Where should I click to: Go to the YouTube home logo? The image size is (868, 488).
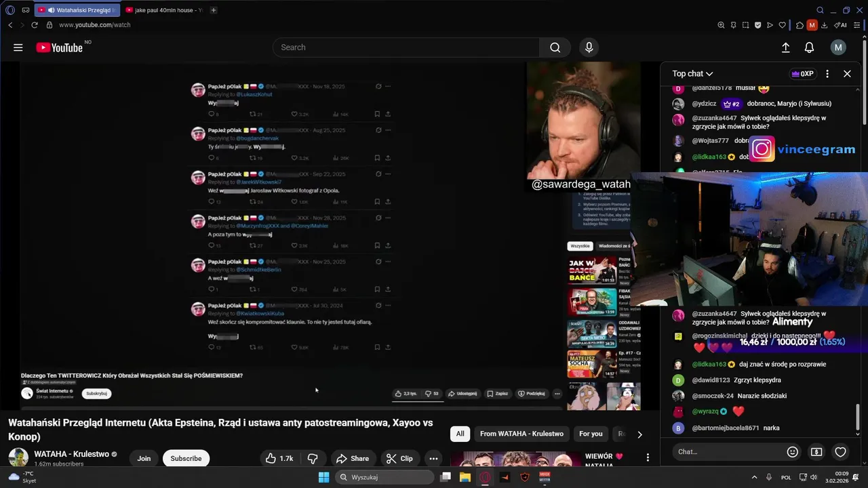click(x=60, y=47)
